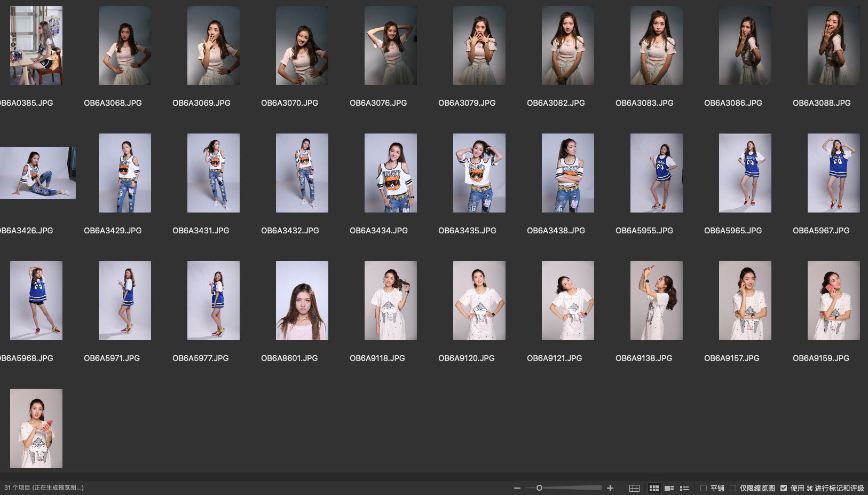Viewport: 868px width, 495px height.
Task: Select thumbnail OB6A3068.JPG
Action: [125, 45]
